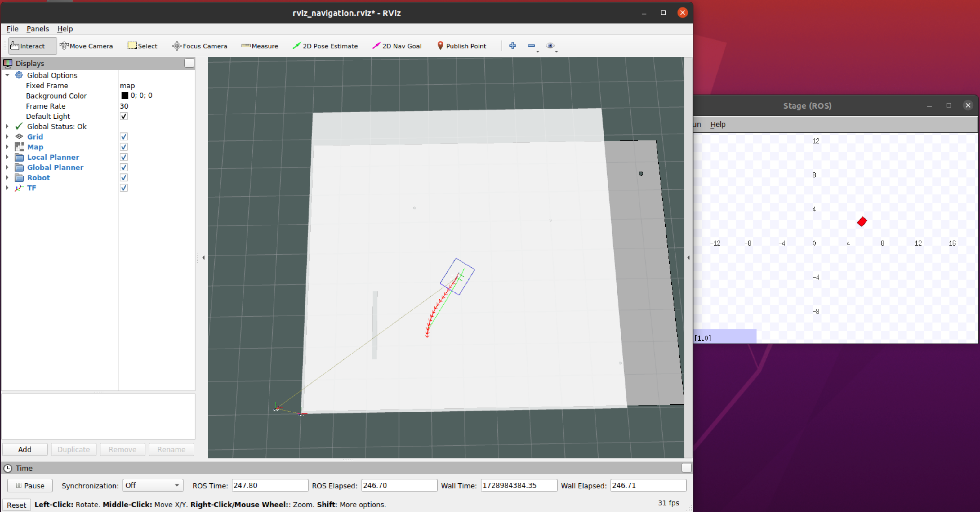Expand the TF display node

7,188
